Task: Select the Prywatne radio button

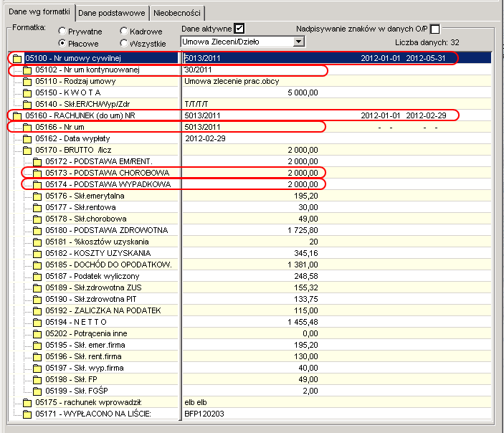Action: coord(62,31)
